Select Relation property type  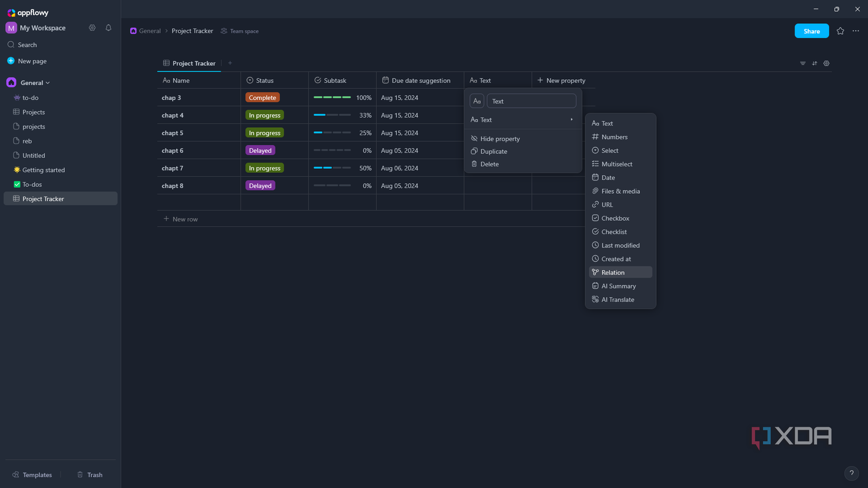pyautogui.click(x=620, y=272)
